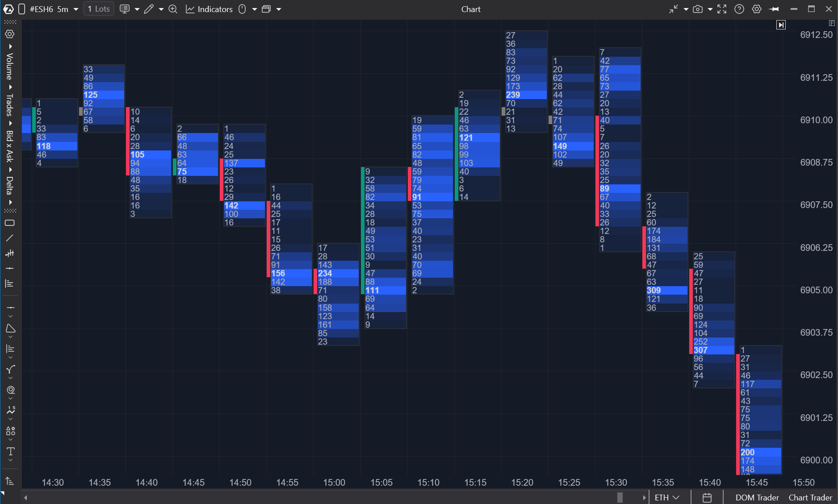Toggle the Bid x Ask footprint mode
The image size is (838, 504).
tap(10, 146)
